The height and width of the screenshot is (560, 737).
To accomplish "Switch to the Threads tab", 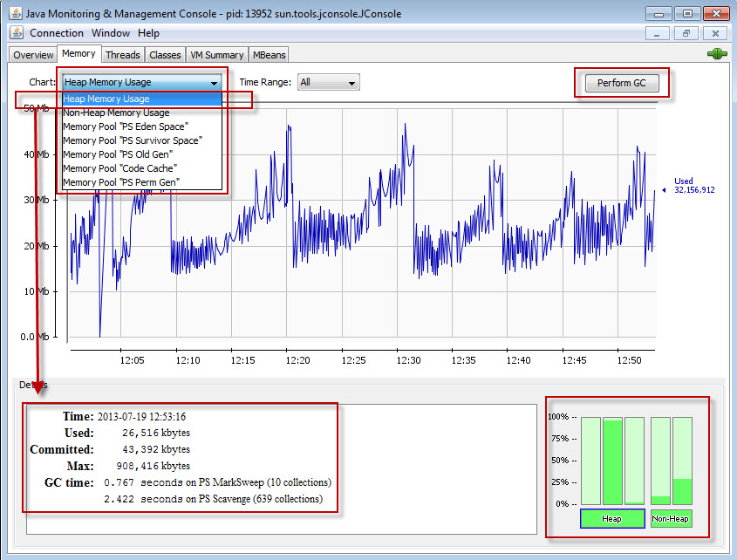I will [x=123, y=55].
